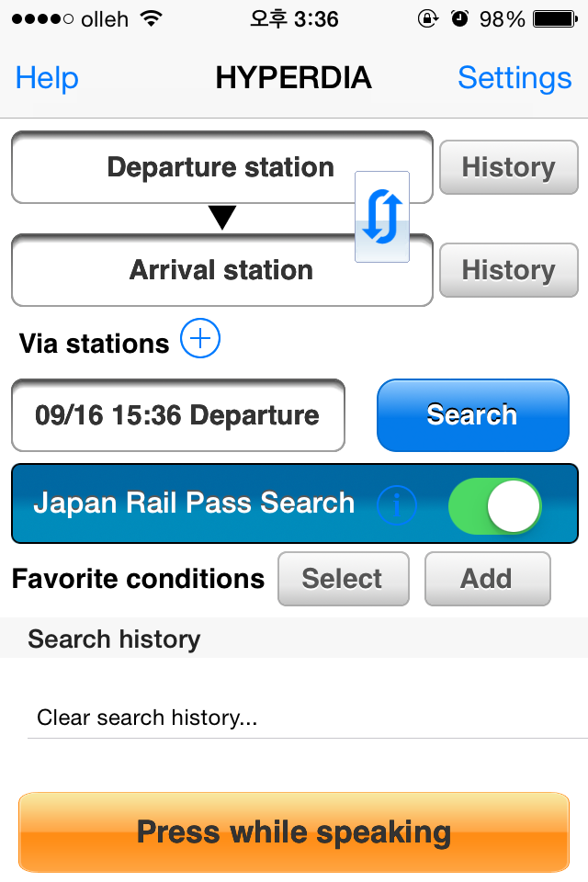588x882 pixels.
Task: Tap the alarm clock status icon
Action: click(x=459, y=18)
